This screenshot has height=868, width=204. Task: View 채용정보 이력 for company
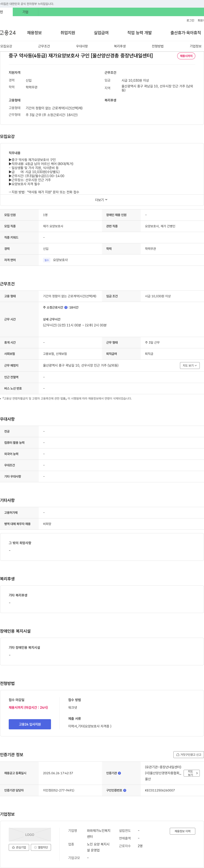point(183,831)
